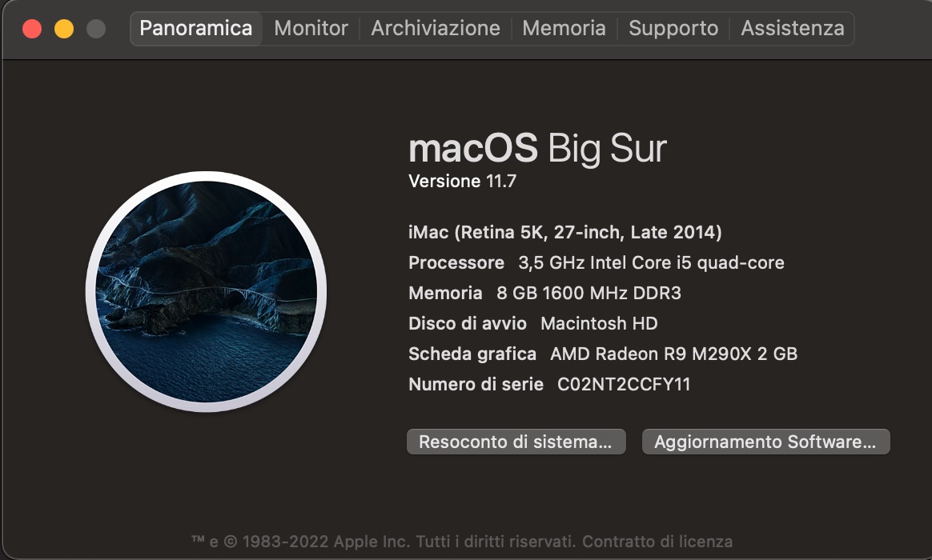Open Aggiornamento Software

click(765, 442)
